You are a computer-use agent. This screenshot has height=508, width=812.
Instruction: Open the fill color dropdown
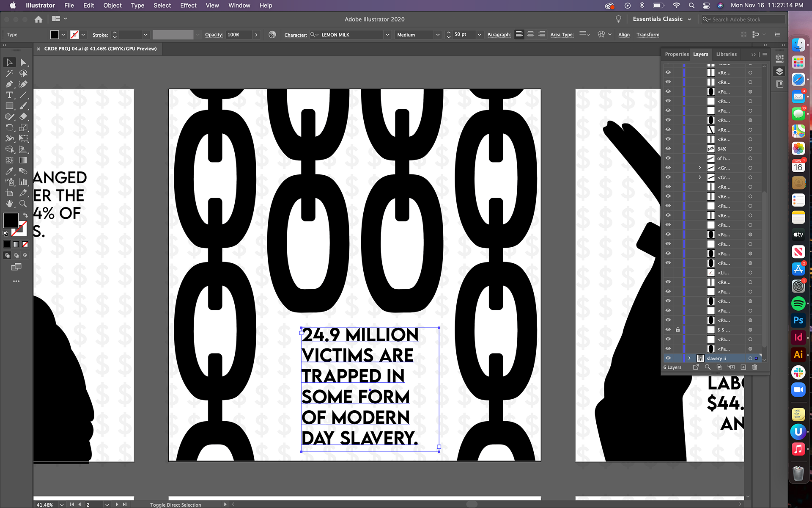pos(63,35)
